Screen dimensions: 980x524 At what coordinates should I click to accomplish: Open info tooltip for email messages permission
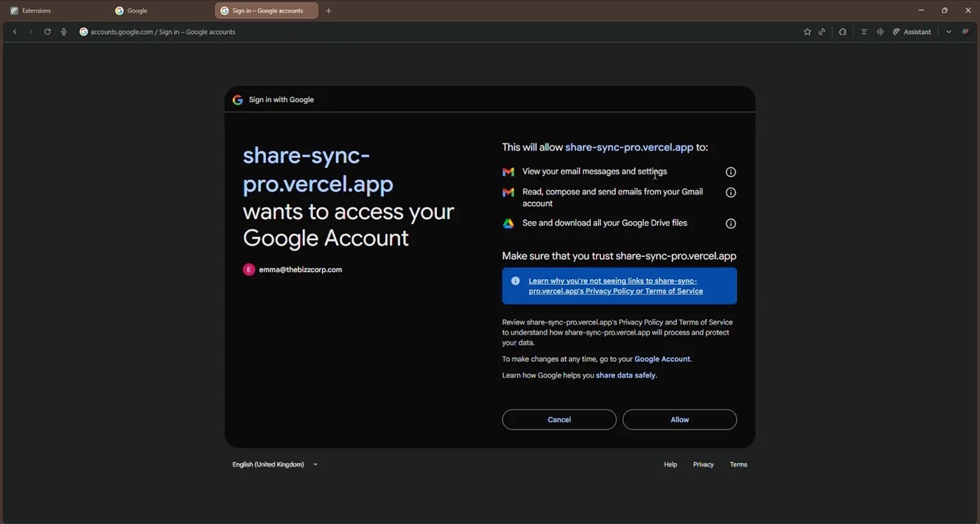point(730,171)
